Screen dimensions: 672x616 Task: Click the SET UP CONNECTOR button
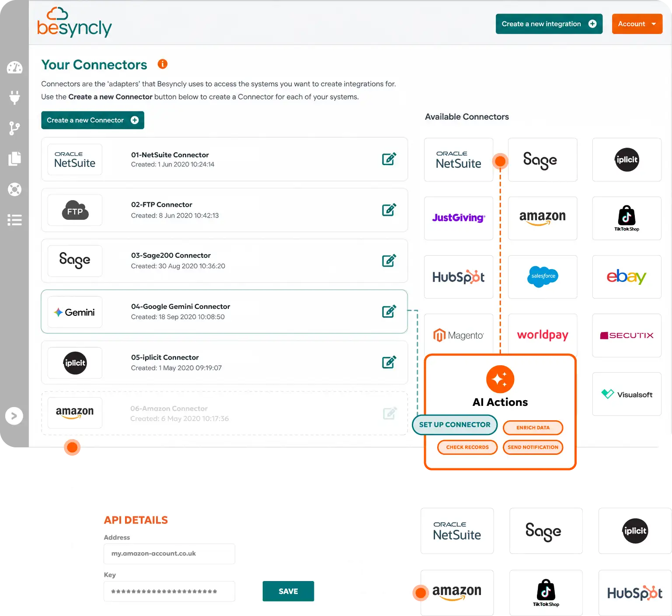coord(455,425)
